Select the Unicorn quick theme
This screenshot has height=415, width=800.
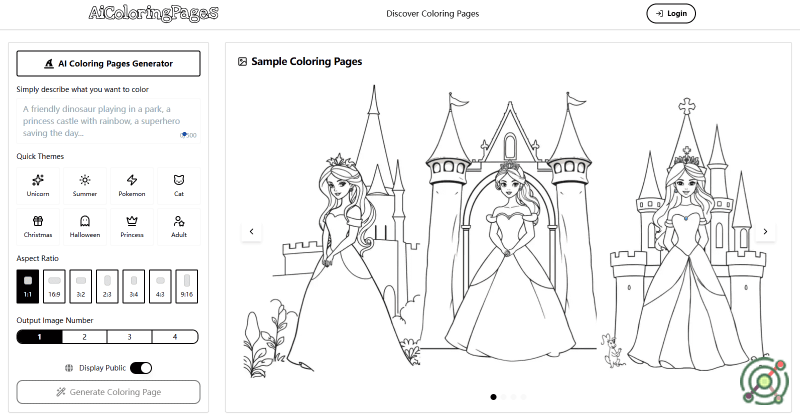coord(38,185)
